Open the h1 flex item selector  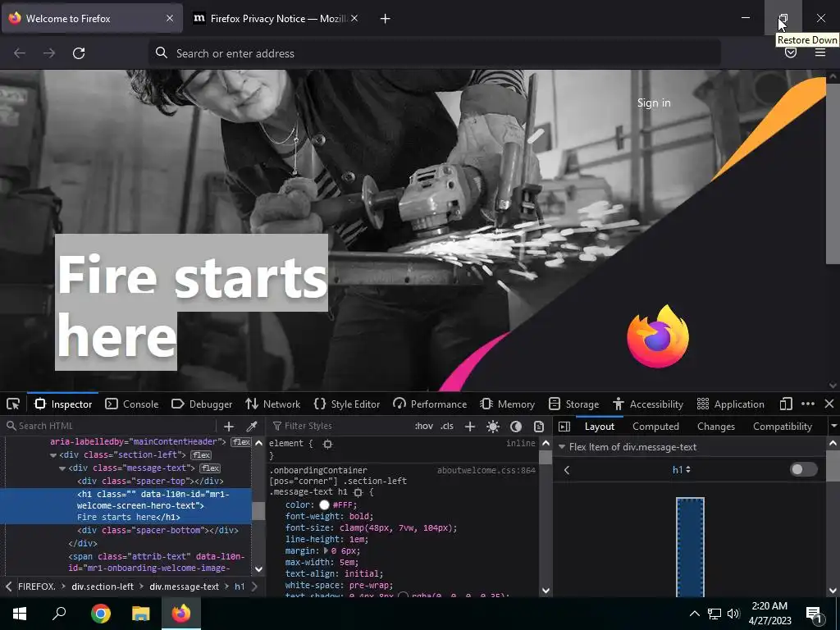(x=681, y=470)
